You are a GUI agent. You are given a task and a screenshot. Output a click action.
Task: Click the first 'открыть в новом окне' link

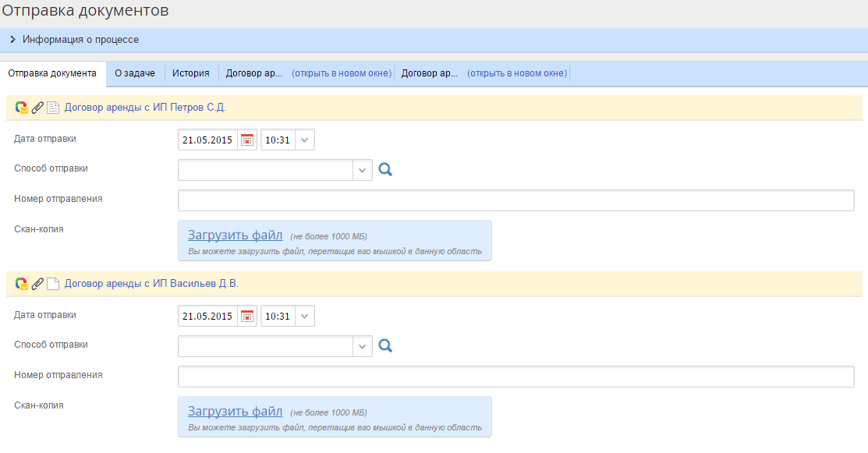click(342, 73)
